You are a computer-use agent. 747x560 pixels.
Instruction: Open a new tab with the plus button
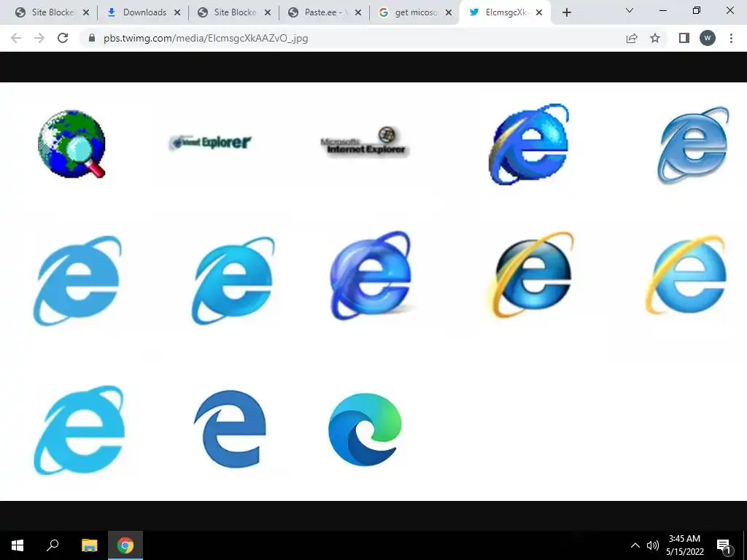[566, 12]
